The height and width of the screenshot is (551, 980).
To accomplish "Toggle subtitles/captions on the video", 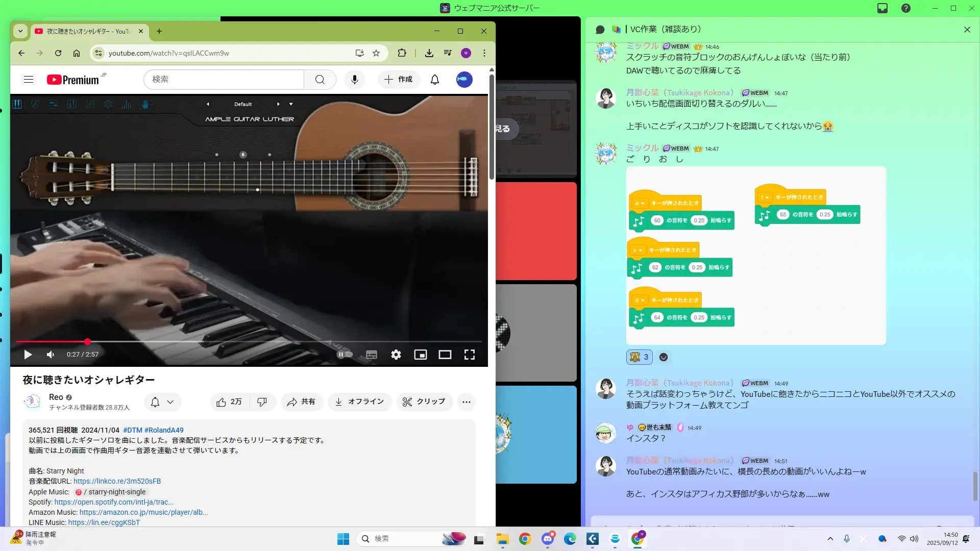I will click(x=372, y=355).
